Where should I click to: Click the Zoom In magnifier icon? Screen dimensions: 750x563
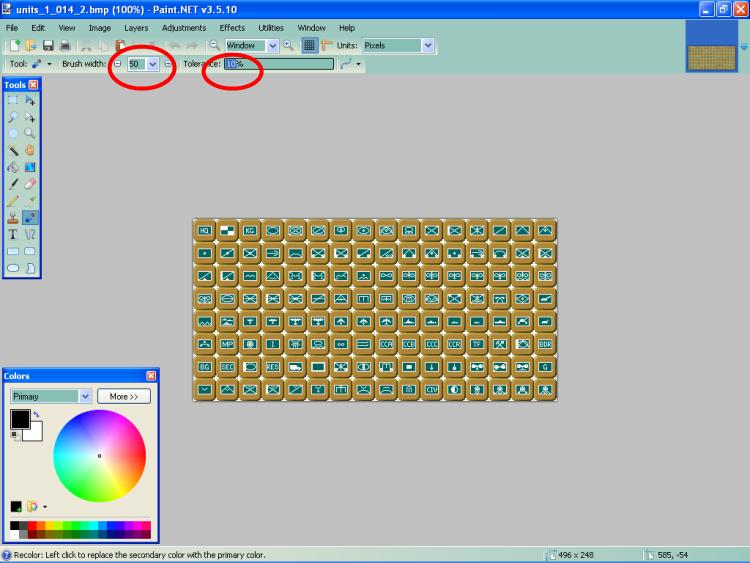(x=288, y=45)
